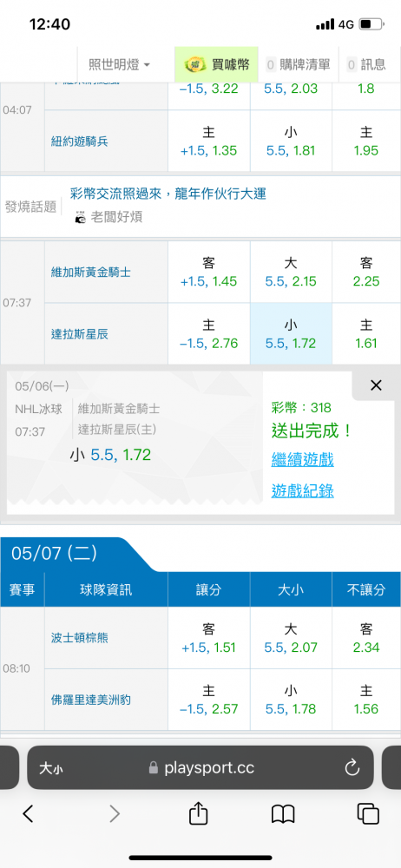
Task: Open the 購牌清單 purchase list
Action: coord(298,65)
